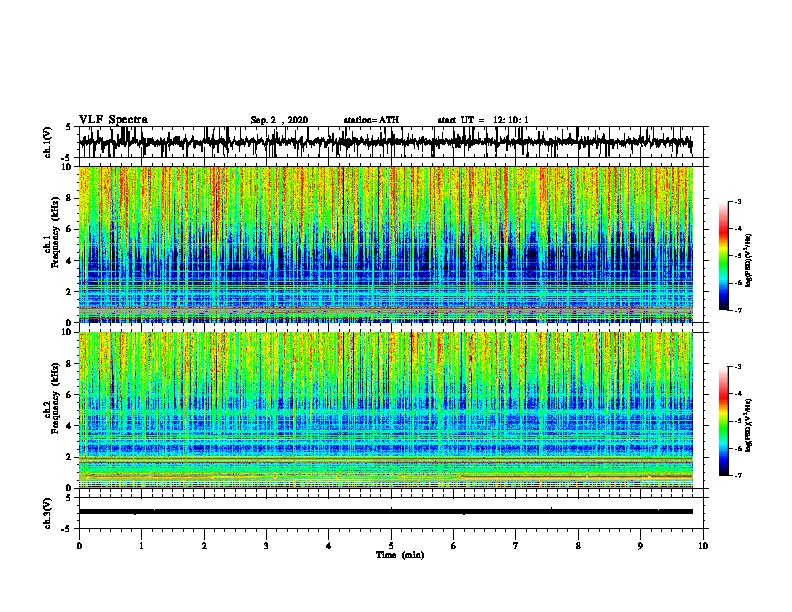792x612 pixels.
Task: Click the "-3" tick on lower colorbar
Action: [x=737, y=367]
